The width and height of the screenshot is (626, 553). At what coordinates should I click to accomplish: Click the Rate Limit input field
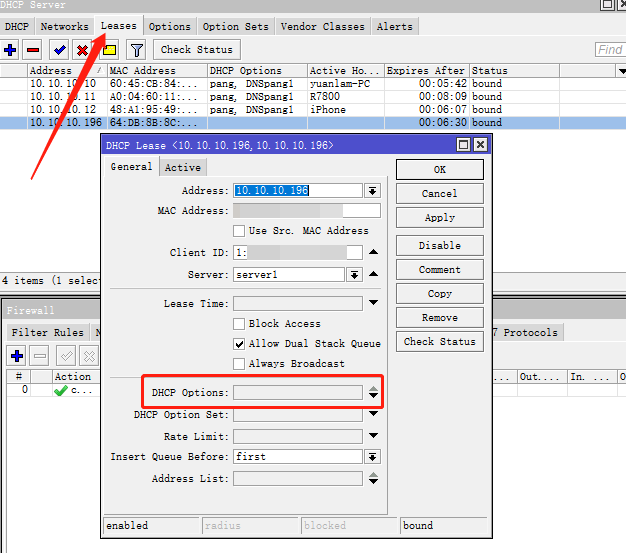click(298, 436)
